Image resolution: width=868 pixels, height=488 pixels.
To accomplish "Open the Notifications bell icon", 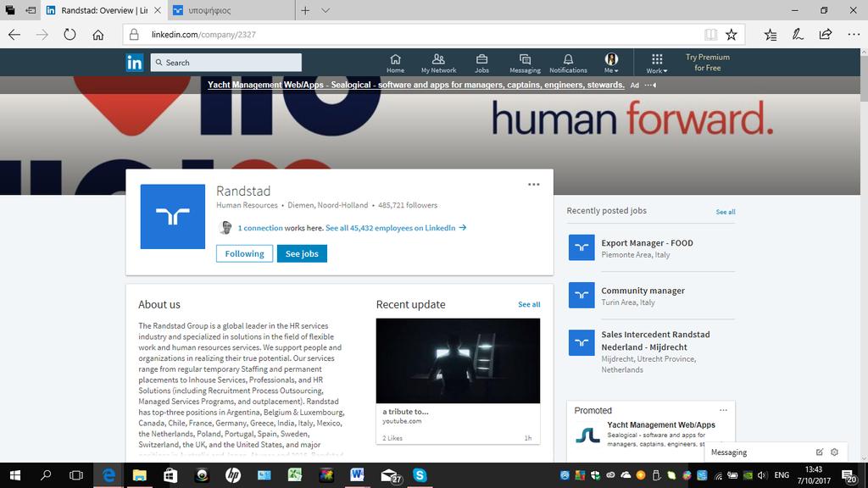I will pyautogui.click(x=568, y=63).
